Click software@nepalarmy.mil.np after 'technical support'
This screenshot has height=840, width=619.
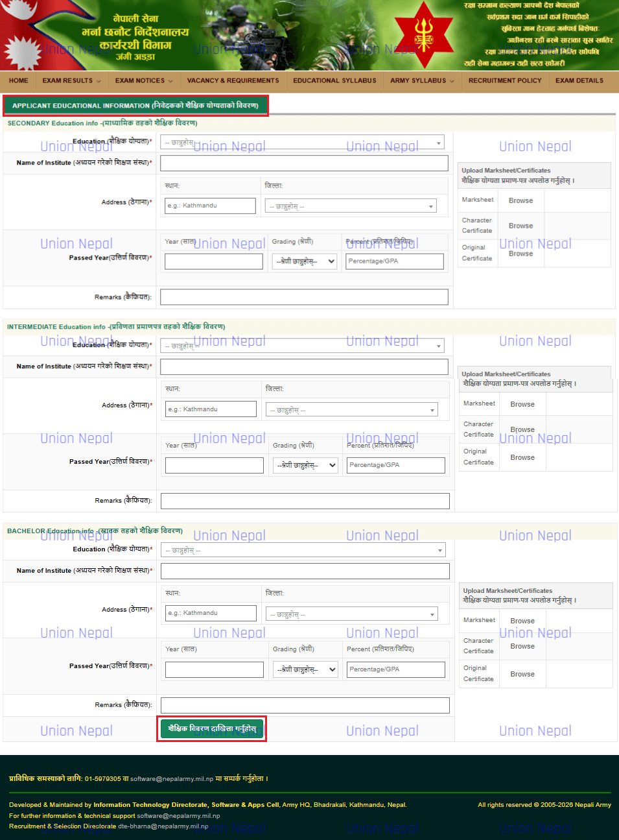tap(179, 816)
